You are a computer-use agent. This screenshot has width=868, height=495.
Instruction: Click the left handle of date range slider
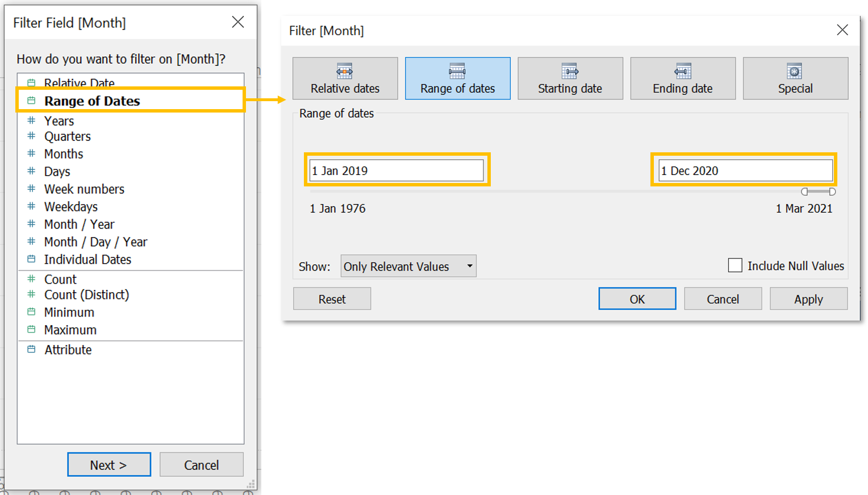pos(804,192)
